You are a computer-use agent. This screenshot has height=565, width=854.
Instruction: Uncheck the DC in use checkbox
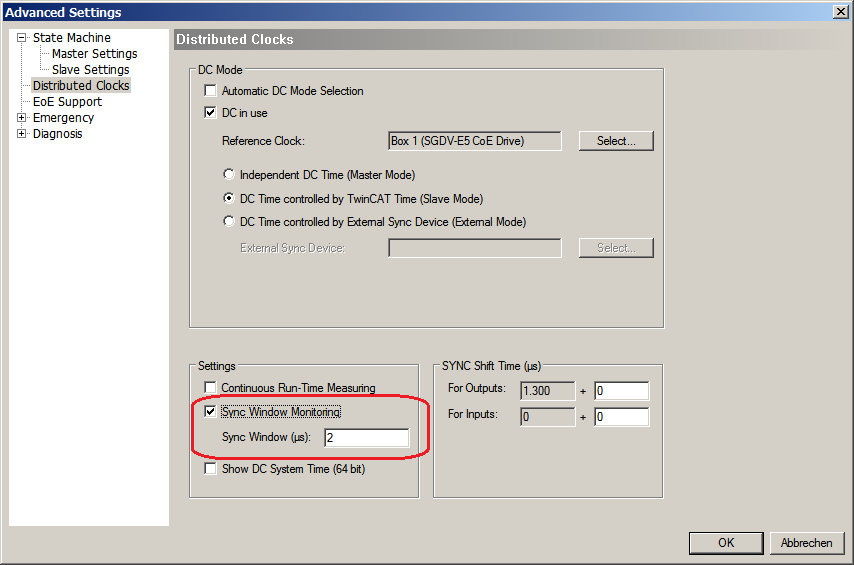click(211, 113)
